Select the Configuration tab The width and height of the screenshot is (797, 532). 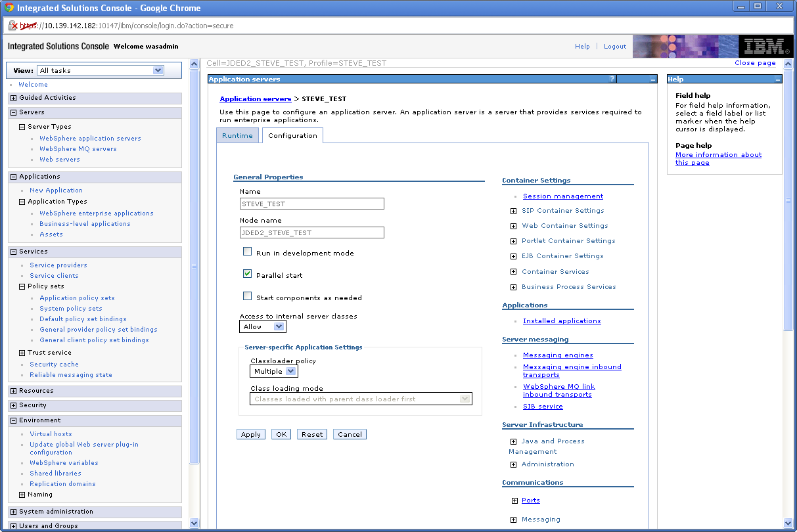(x=292, y=135)
